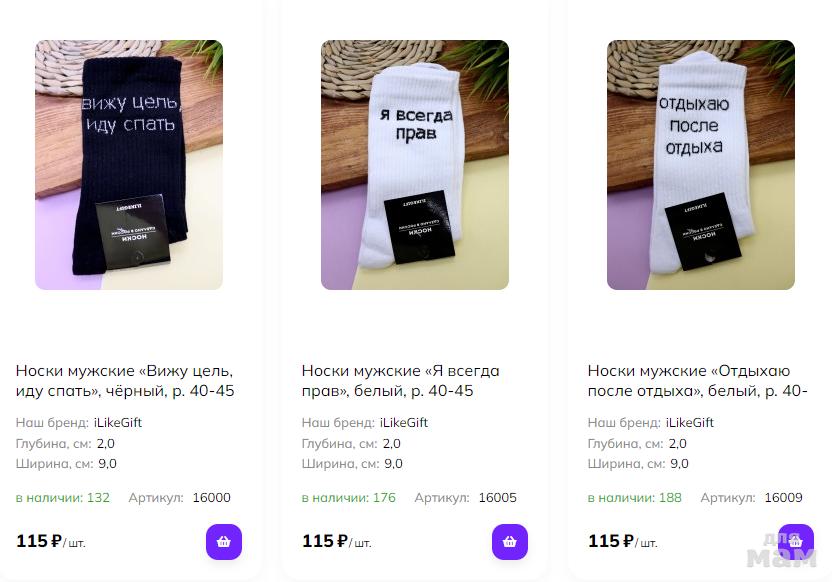Add black socks article 16000 to cart
The image size is (832, 582).
coord(223,542)
